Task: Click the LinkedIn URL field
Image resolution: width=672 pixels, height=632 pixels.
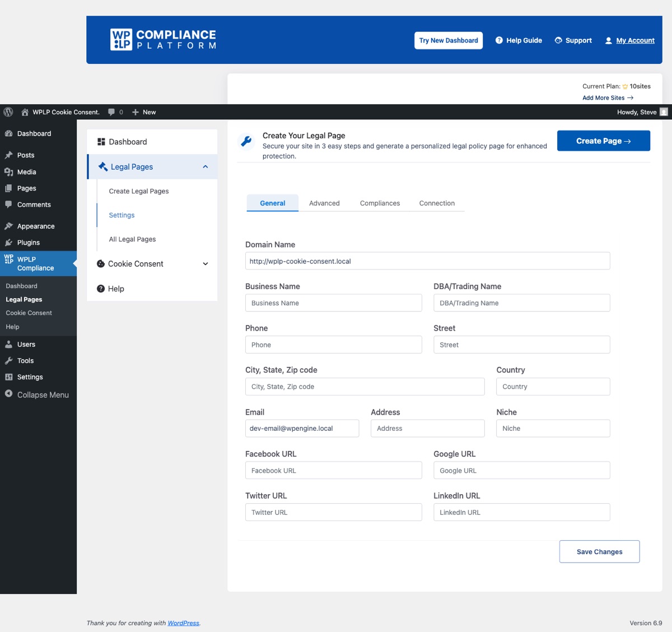Action: [x=521, y=512]
